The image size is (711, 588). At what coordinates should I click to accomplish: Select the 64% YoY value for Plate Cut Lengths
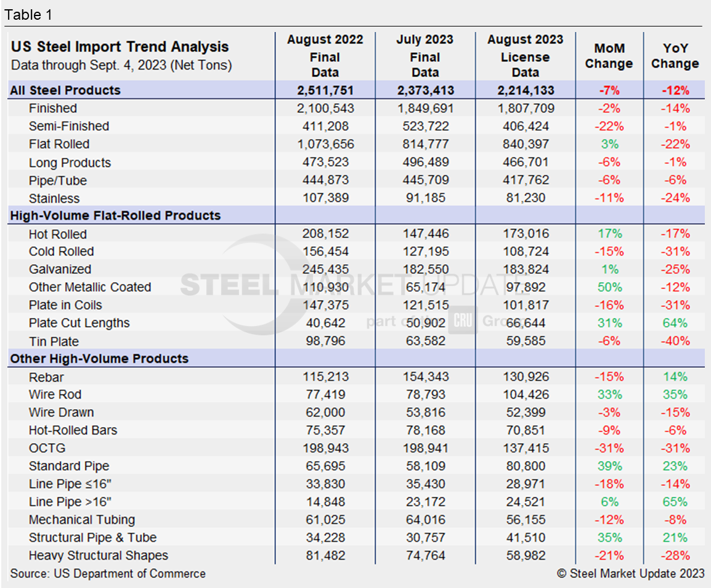[675, 323]
